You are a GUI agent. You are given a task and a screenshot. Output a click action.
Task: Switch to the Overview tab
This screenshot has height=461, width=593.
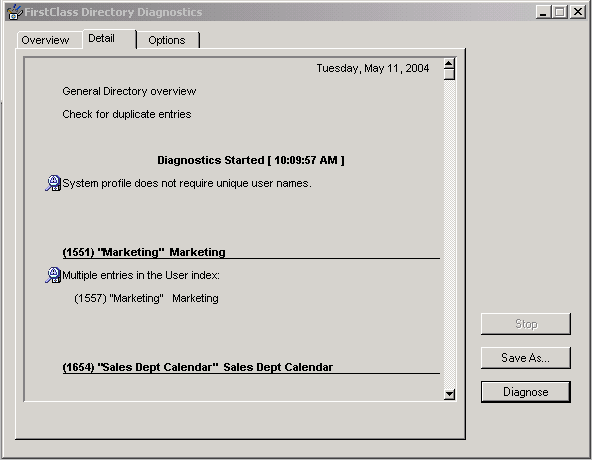coord(45,40)
